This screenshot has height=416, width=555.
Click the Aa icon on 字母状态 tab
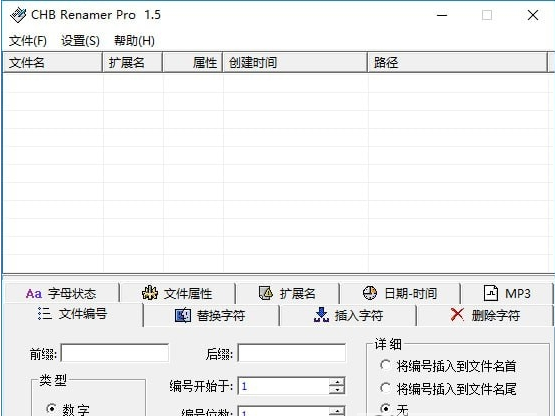coord(34,294)
